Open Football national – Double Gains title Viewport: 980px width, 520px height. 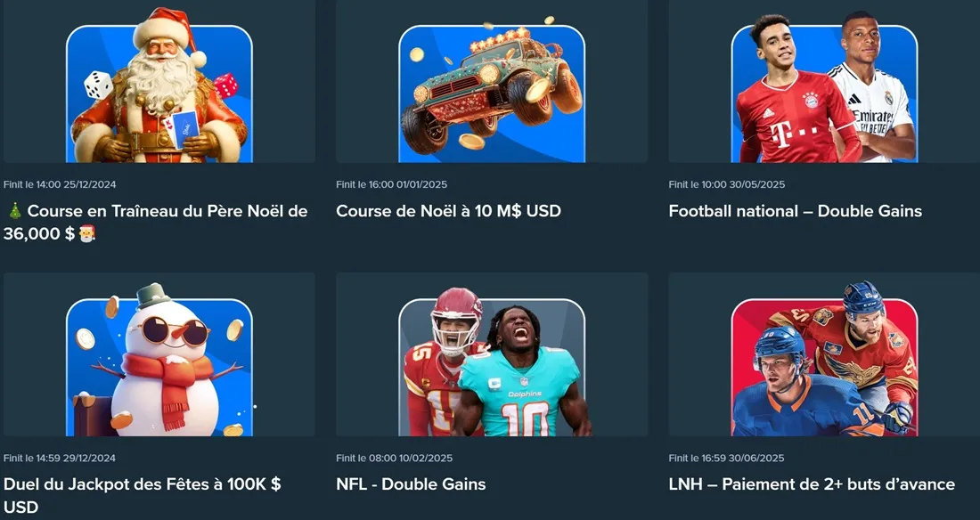coord(795,211)
